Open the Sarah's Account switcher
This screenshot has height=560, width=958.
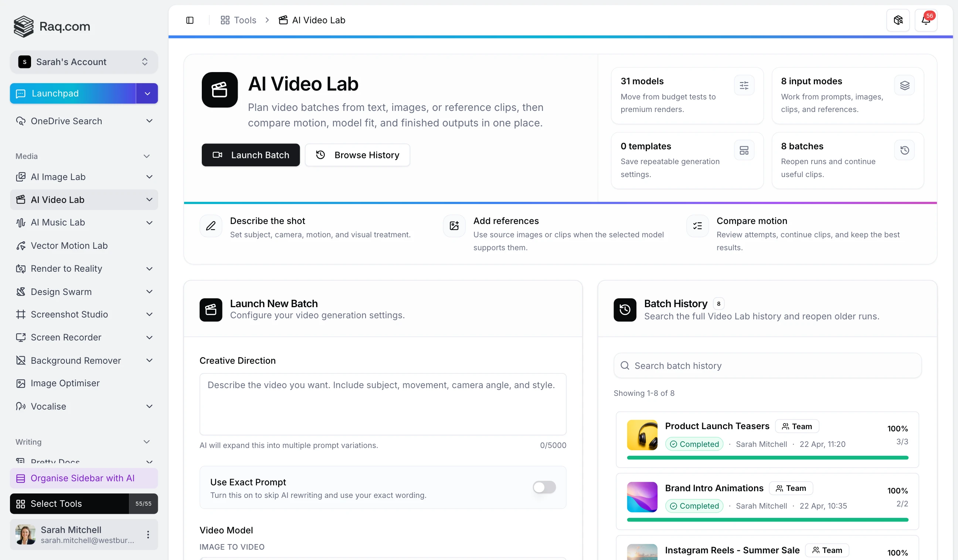point(84,62)
